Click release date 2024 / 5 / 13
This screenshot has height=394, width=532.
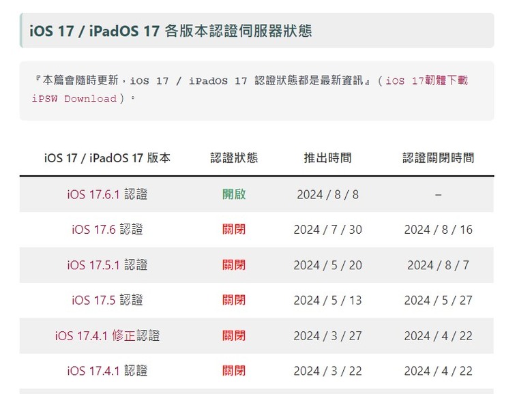328,301
